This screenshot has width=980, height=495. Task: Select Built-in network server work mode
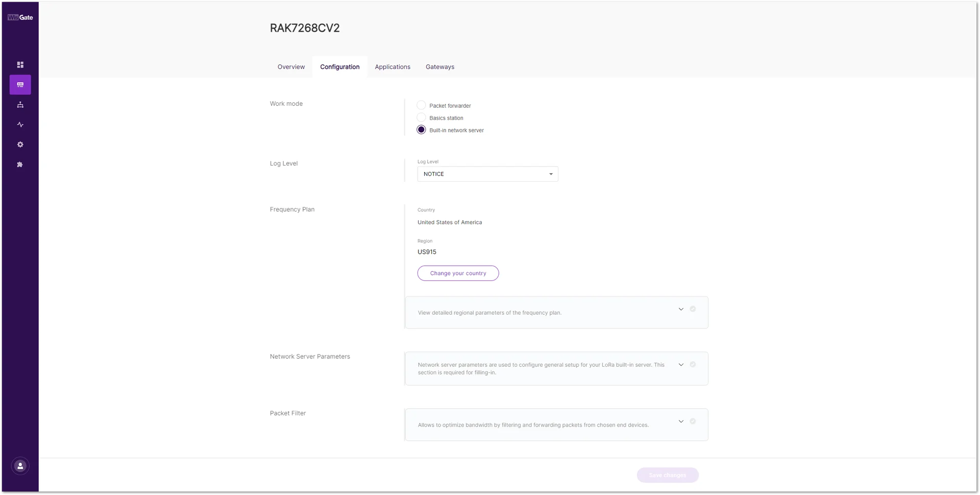click(421, 130)
